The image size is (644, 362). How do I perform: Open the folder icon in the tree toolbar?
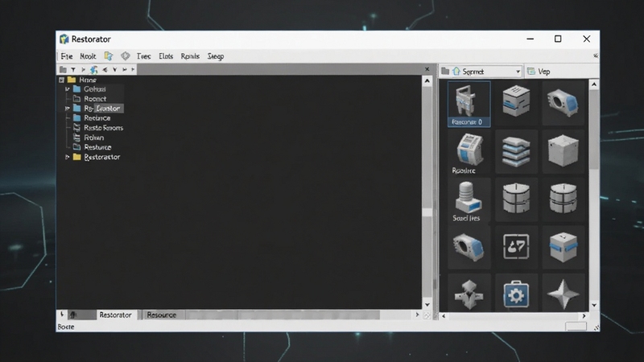coord(63,69)
